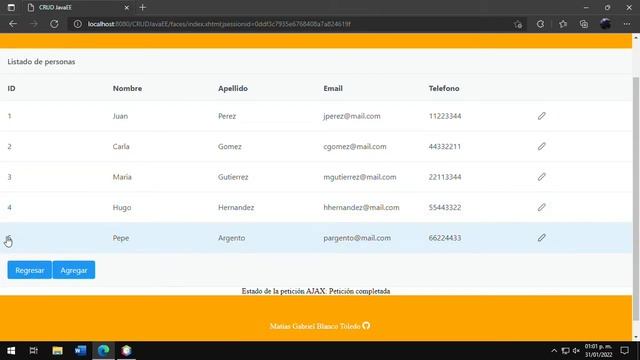Open File Explorer from taskbar
640x360 pixels.
pos(57,351)
